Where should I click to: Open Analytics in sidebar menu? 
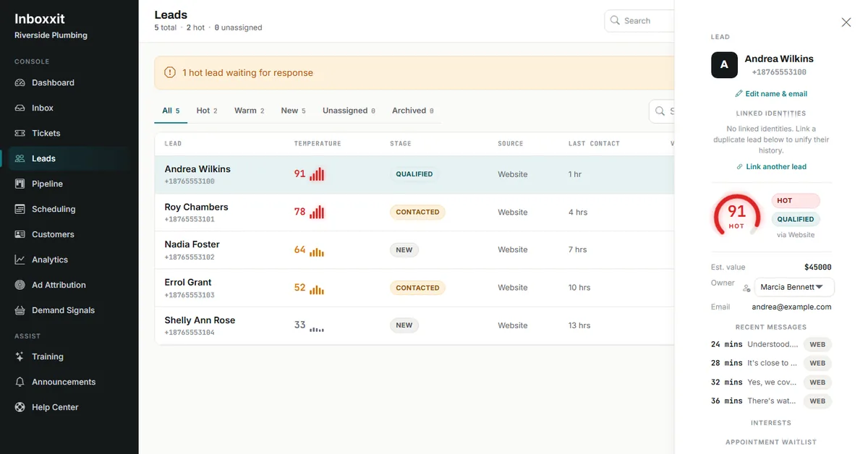(x=69, y=260)
